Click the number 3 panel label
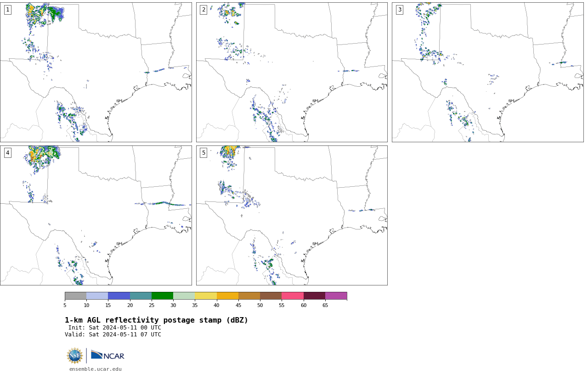The width and height of the screenshot is (588, 374). click(x=400, y=10)
